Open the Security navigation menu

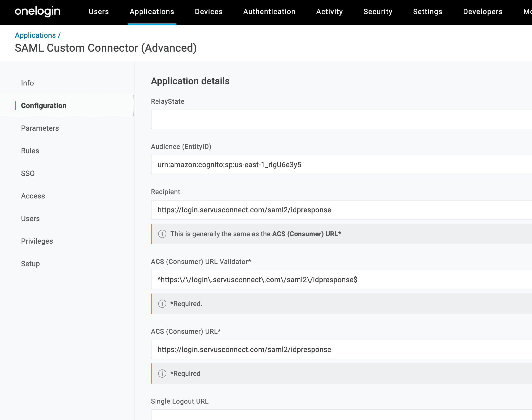pos(378,12)
